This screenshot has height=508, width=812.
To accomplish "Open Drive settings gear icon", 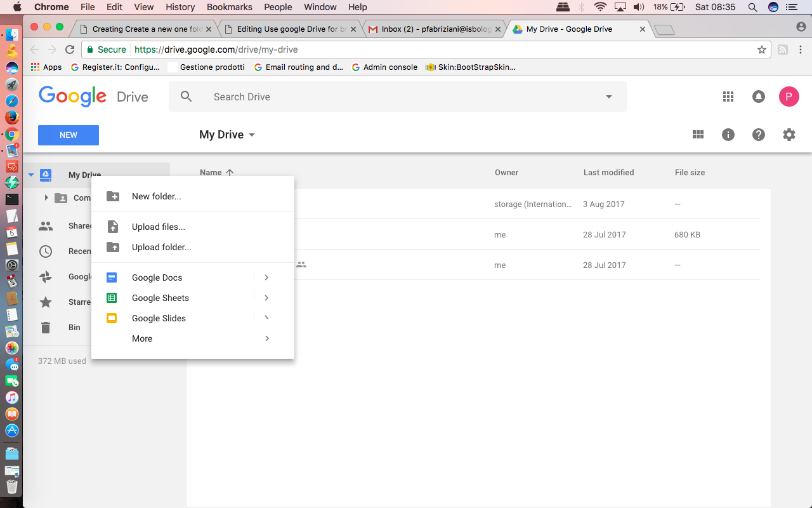I will click(789, 135).
